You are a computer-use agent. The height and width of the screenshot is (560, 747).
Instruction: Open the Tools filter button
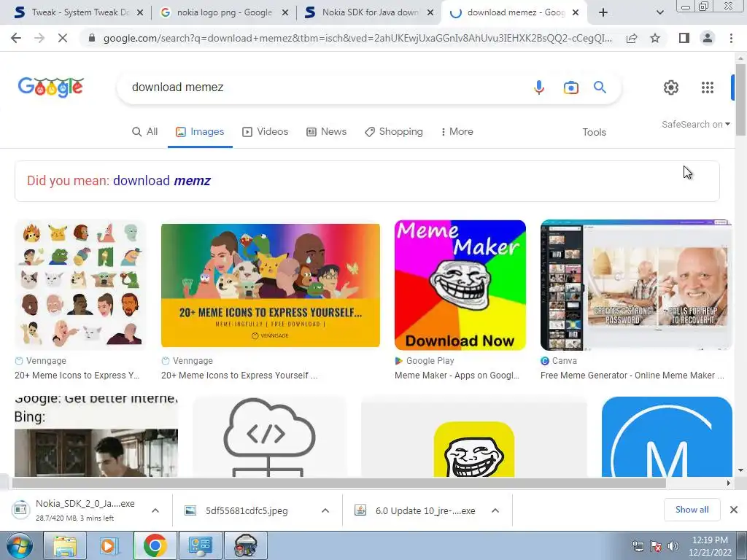pyautogui.click(x=594, y=133)
